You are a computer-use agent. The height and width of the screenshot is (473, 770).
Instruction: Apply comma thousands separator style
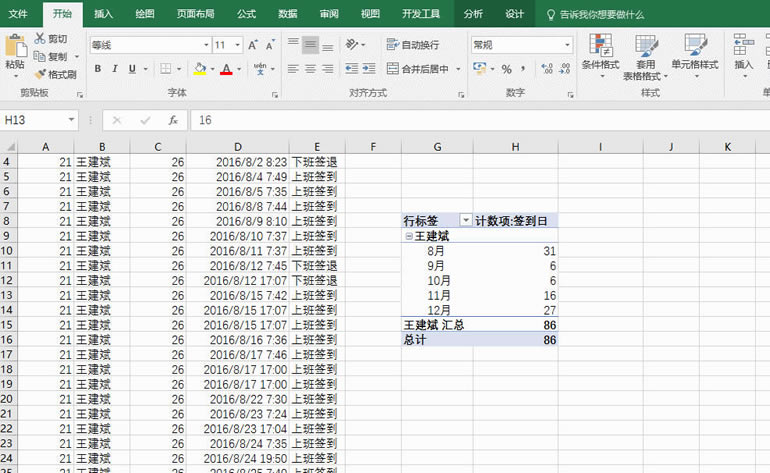pyautogui.click(x=523, y=69)
